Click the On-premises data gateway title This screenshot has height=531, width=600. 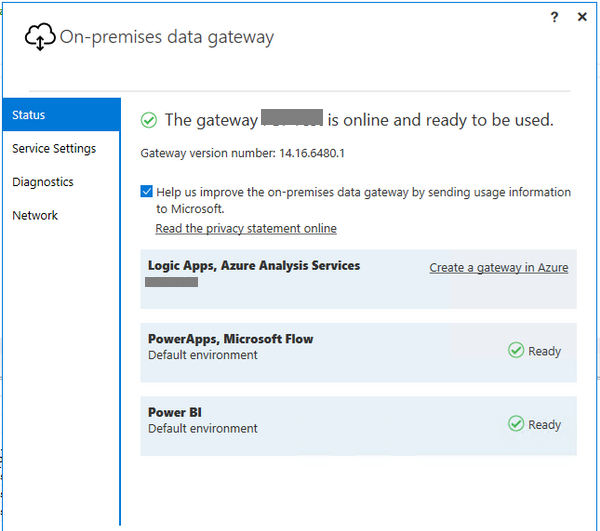[x=167, y=37]
